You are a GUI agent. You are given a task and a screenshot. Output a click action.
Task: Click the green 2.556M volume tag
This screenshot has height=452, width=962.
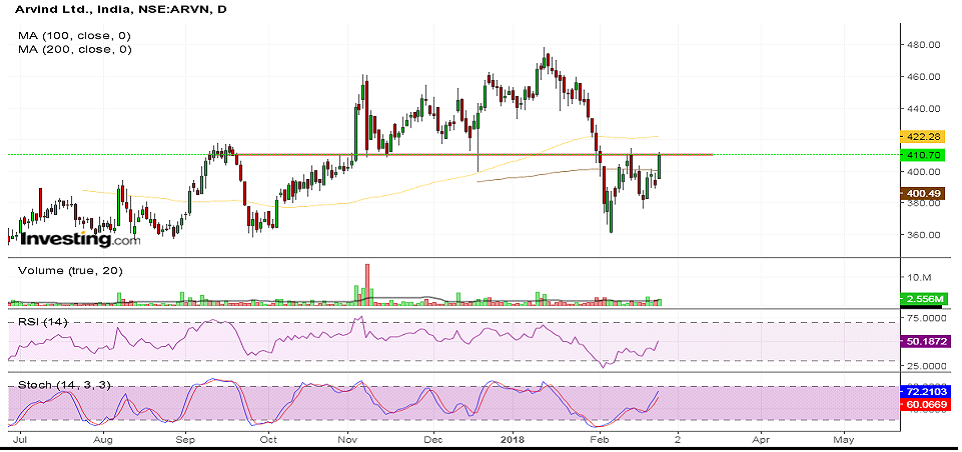[922, 299]
